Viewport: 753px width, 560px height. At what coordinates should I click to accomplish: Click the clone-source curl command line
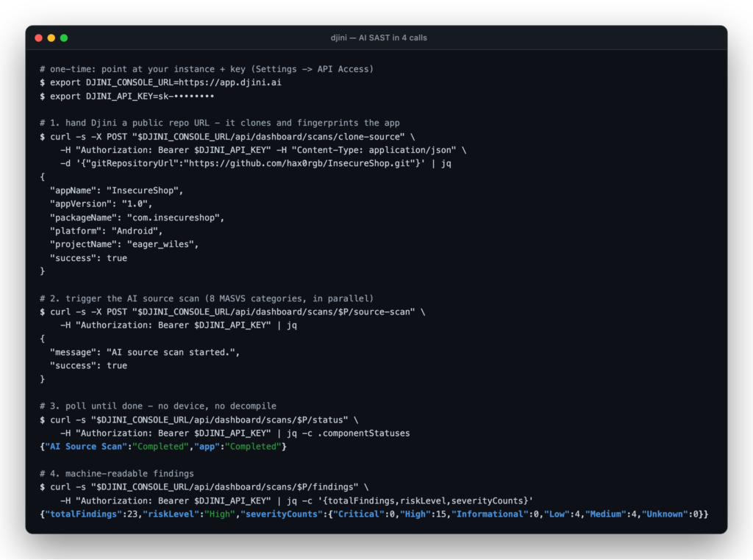click(x=227, y=137)
